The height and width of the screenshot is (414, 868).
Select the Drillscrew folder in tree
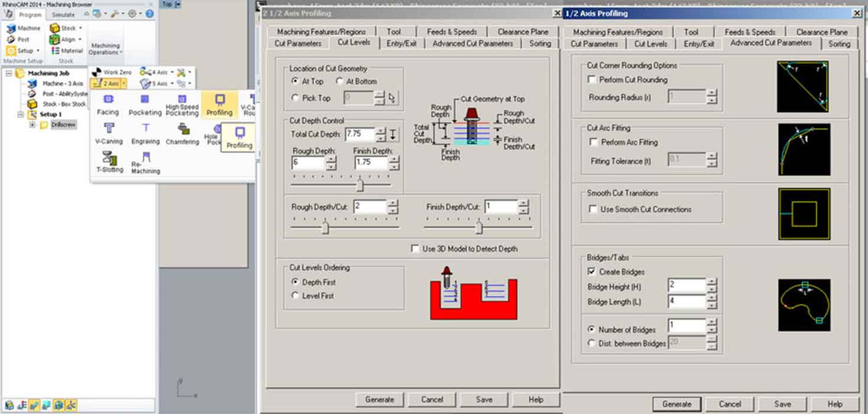(44, 125)
